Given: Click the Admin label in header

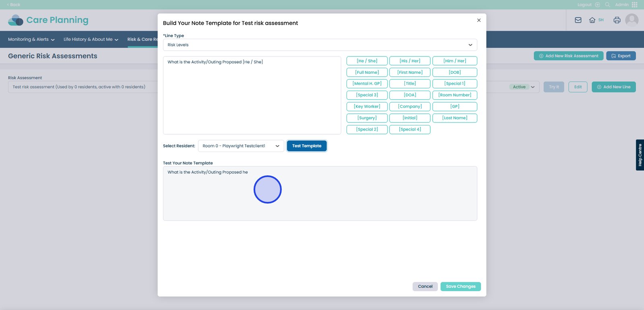Looking at the screenshot, I should click(x=621, y=5).
